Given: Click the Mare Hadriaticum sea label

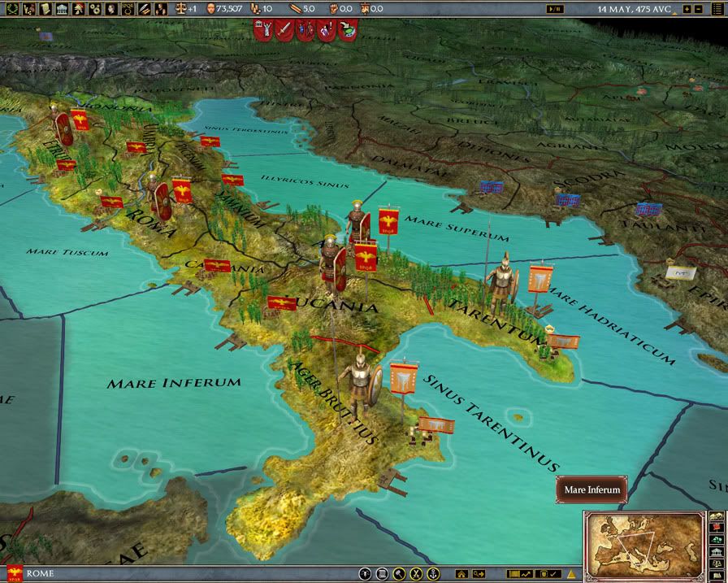Looking at the screenshot, I should [x=612, y=325].
